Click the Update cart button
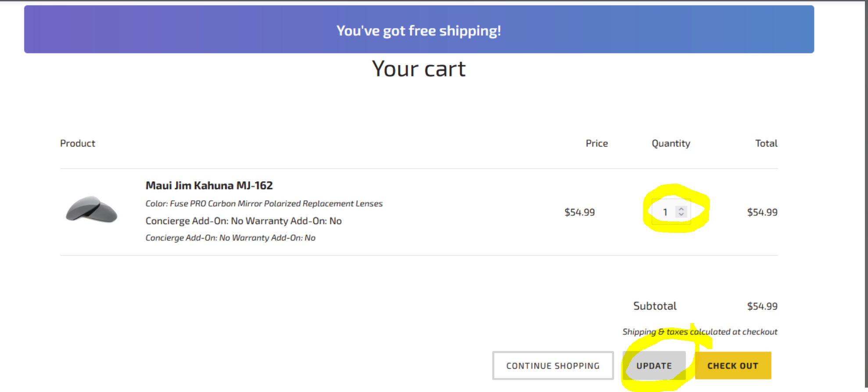 (654, 366)
